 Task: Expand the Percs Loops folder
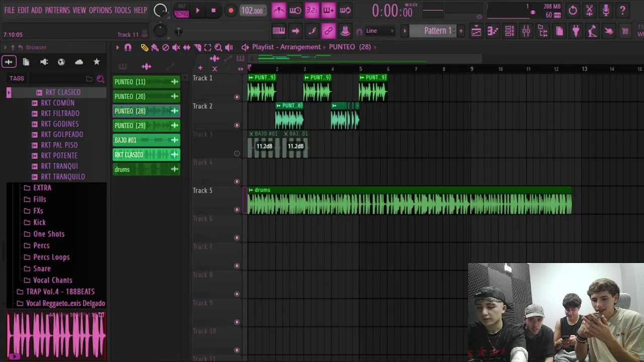point(51,257)
